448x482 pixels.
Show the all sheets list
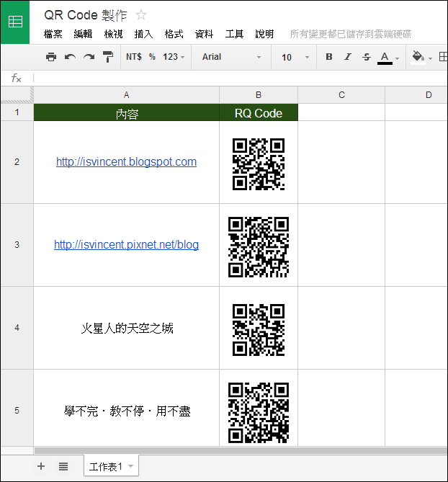pyautogui.click(x=63, y=466)
